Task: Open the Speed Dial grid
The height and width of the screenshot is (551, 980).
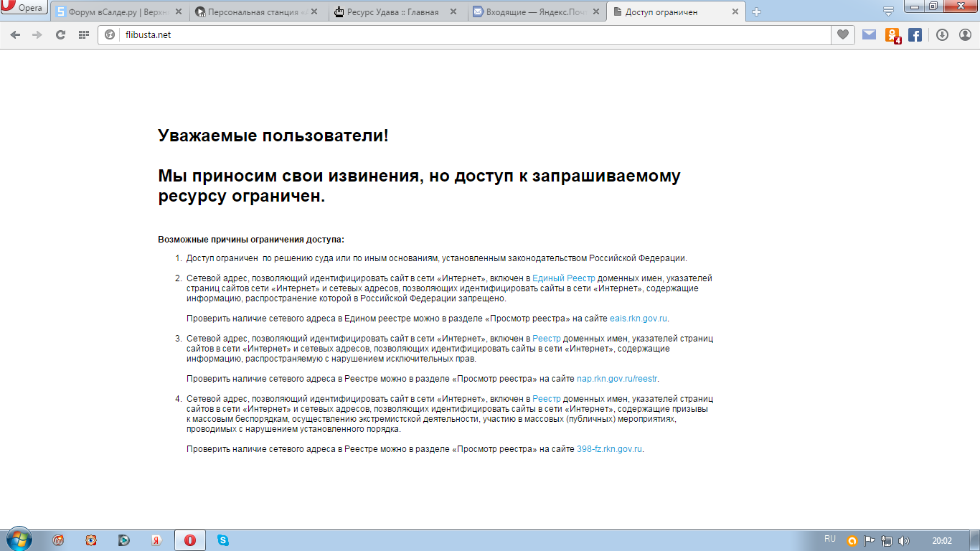Action: [x=83, y=34]
